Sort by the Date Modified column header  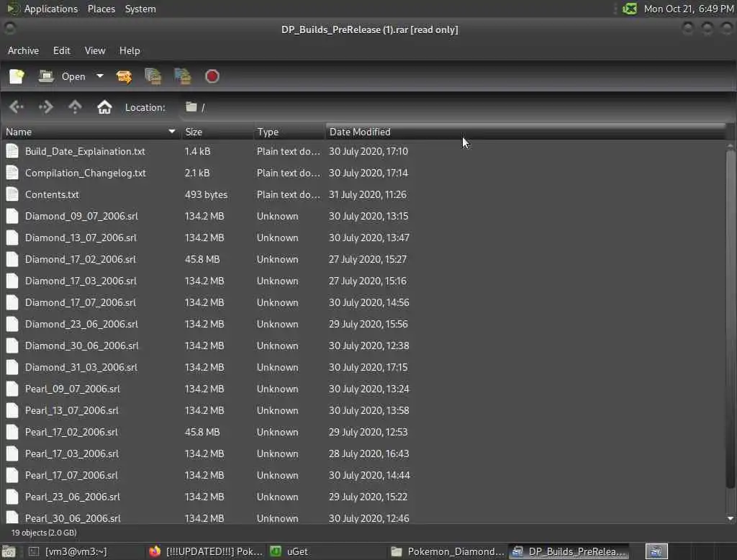tap(525, 132)
